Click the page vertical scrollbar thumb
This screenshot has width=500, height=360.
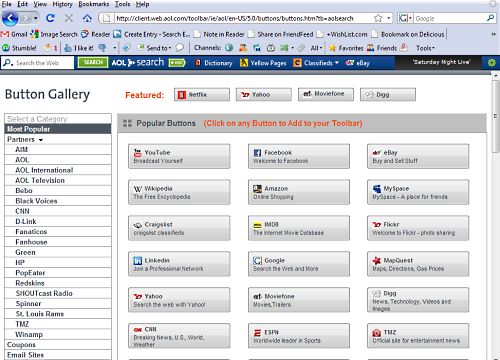coord(495,117)
